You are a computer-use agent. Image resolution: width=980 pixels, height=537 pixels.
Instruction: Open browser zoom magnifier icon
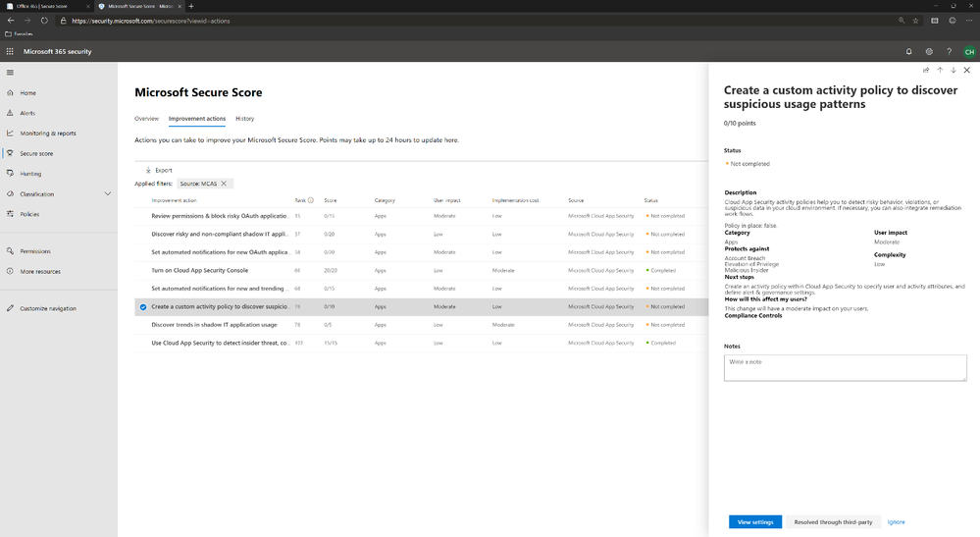[902, 21]
